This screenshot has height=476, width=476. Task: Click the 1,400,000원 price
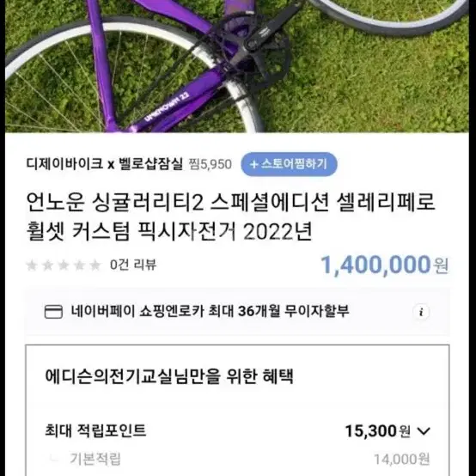[x=385, y=265]
